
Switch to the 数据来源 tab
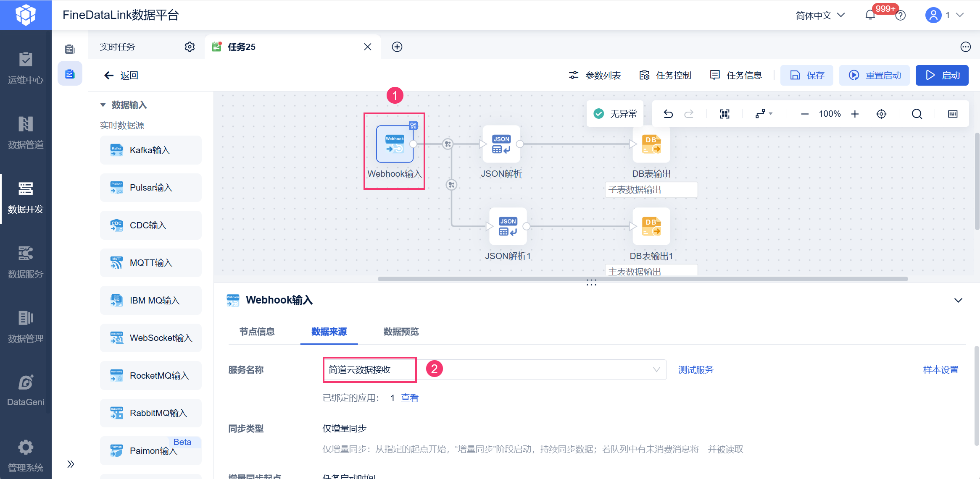pos(329,332)
